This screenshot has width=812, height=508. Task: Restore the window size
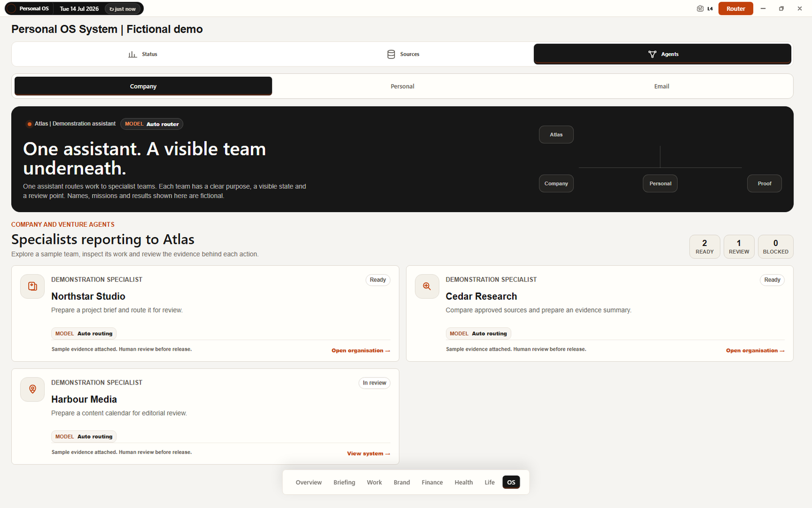[x=781, y=8]
